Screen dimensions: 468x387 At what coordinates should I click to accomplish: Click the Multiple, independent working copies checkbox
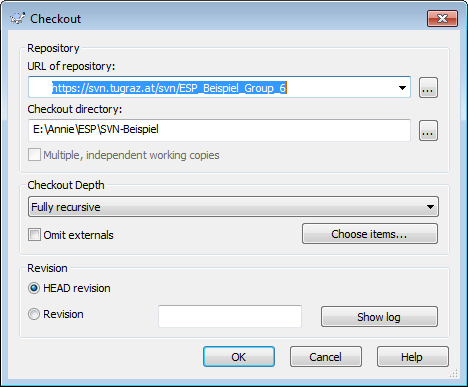pyautogui.click(x=34, y=155)
